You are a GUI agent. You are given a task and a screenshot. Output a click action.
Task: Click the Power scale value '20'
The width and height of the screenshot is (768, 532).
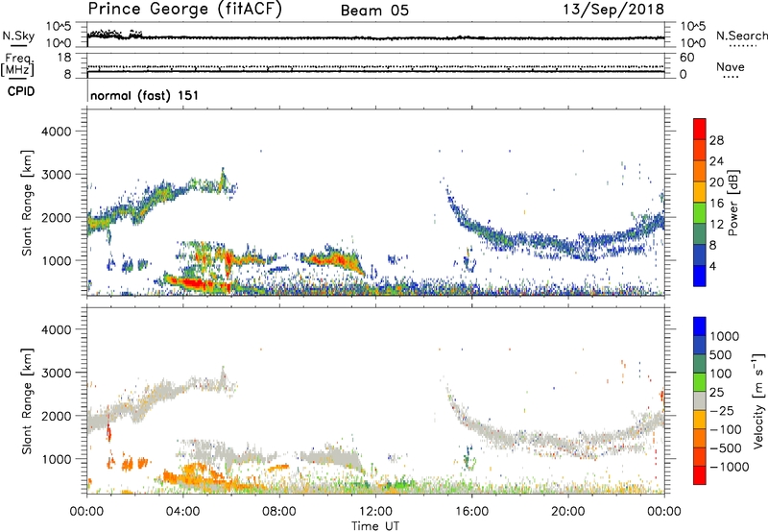tap(716, 182)
